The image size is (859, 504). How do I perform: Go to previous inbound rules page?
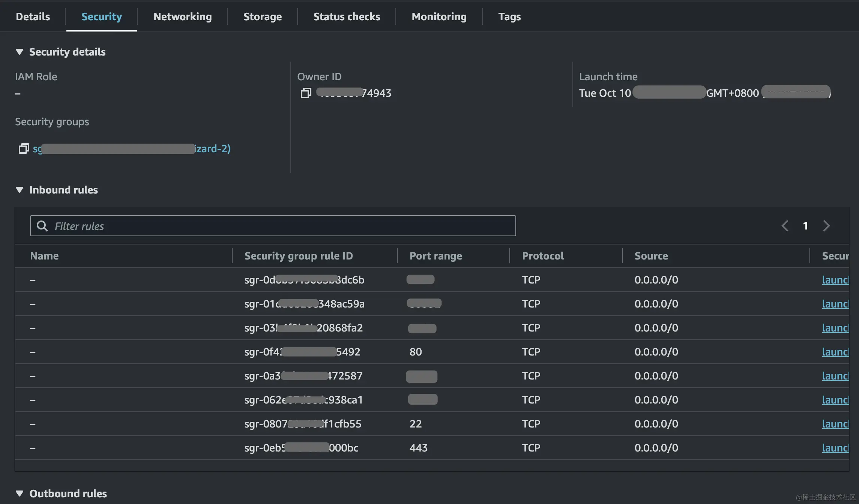(785, 226)
